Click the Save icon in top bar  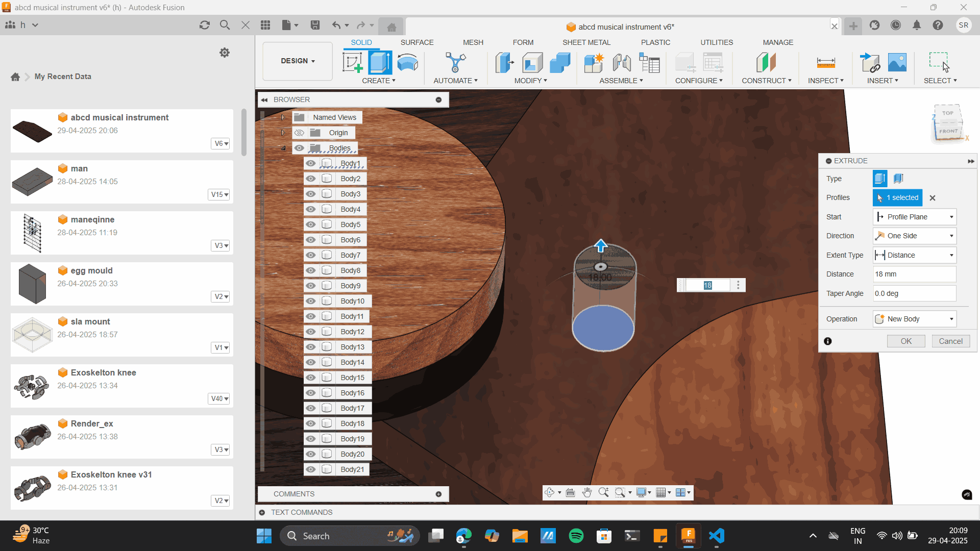[x=315, y=25]
